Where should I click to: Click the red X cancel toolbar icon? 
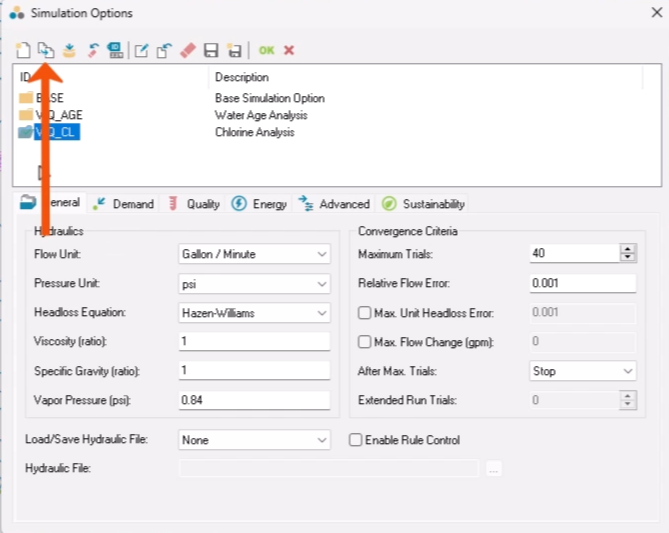click(x=289, y=50)
